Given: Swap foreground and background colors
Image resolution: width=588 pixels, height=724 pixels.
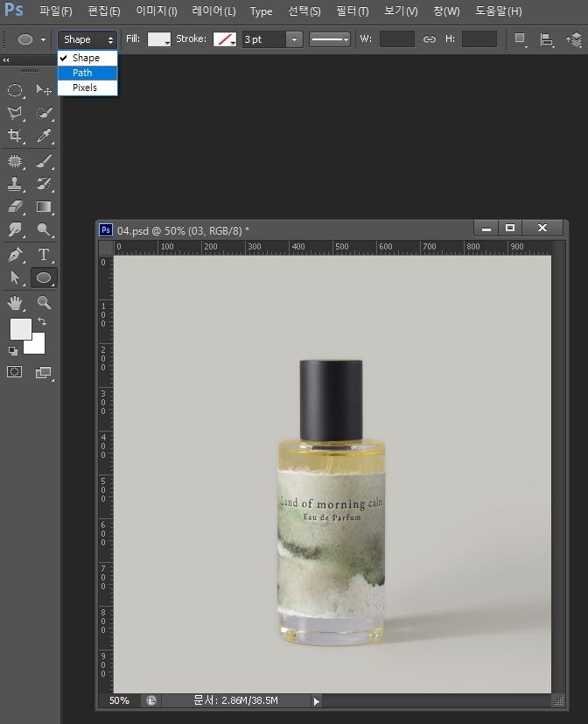Looking at the screenshot, I should (42, 321).
